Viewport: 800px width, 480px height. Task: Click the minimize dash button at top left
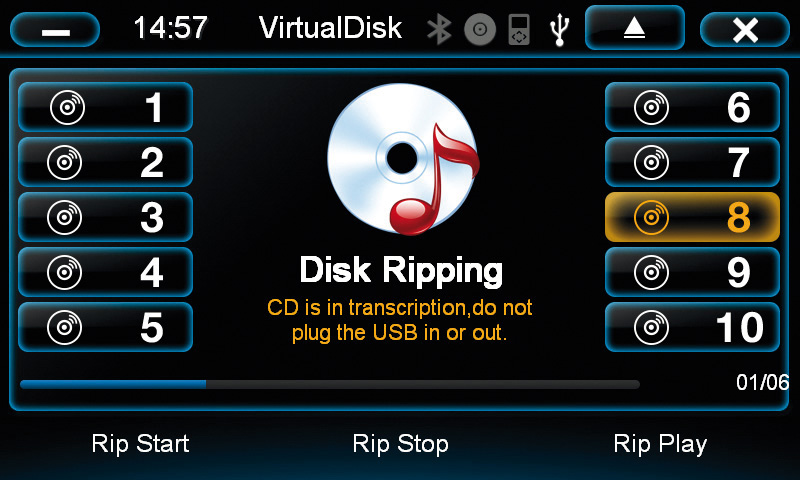coord(55,30)
